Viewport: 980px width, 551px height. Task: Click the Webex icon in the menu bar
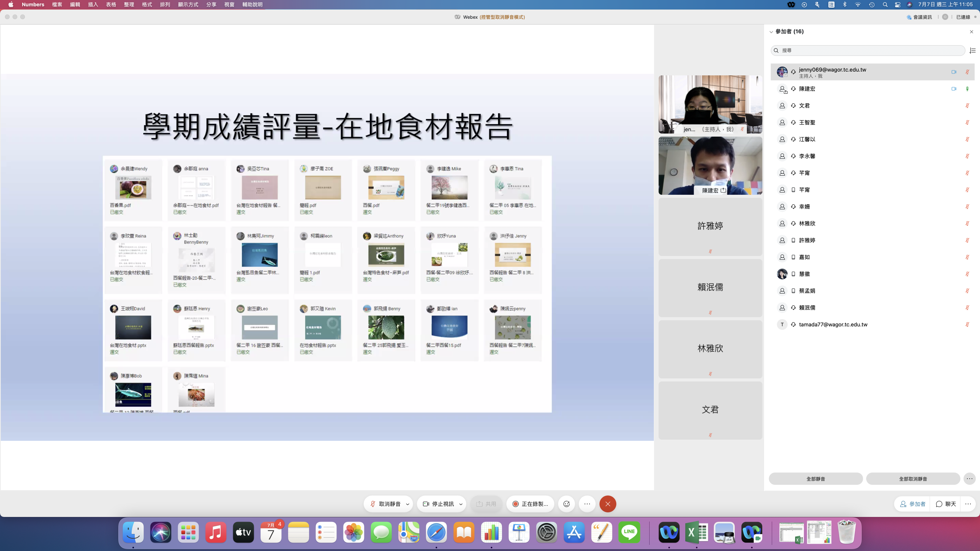pos(791,5)
